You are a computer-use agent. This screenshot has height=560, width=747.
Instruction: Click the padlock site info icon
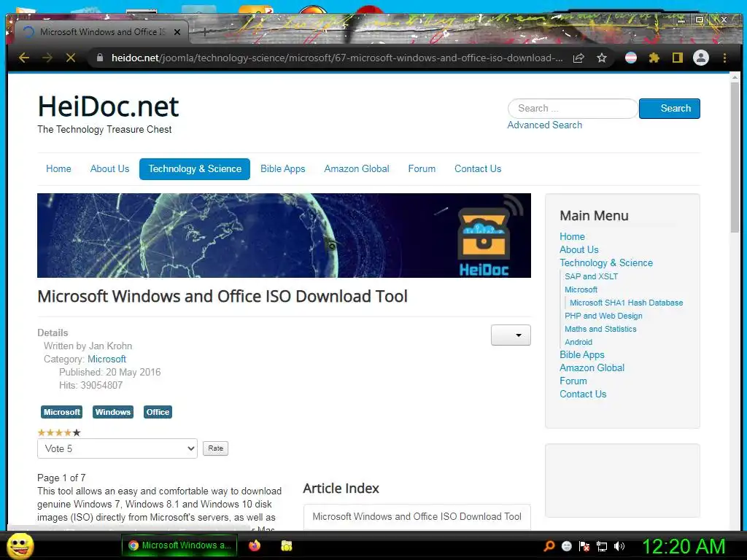(x=99, y=58)
